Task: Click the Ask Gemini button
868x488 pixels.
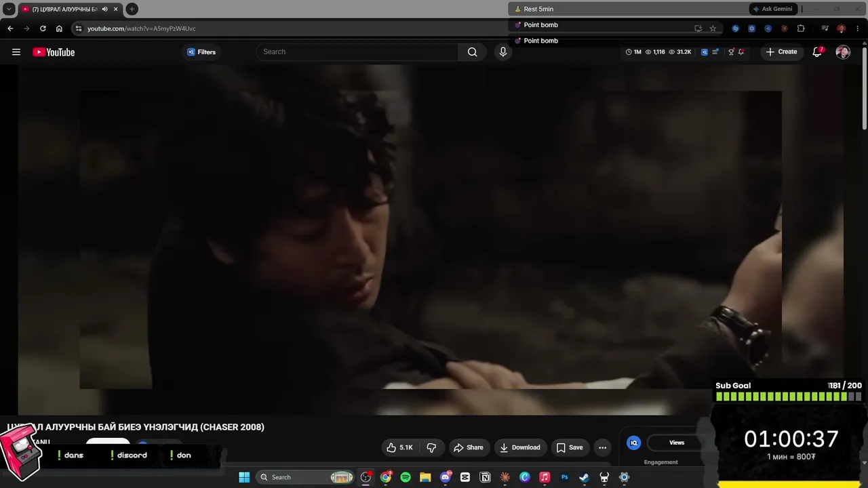Action: (772, 9)
